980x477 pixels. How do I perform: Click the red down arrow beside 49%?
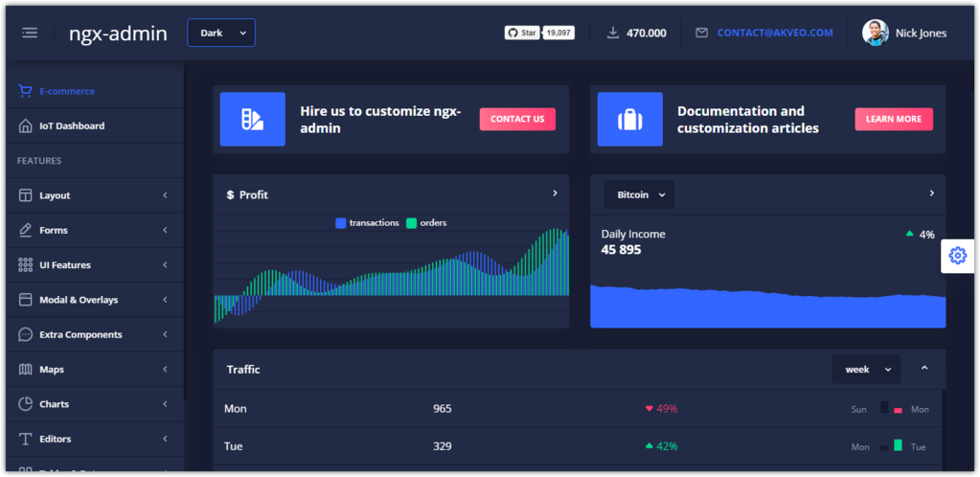click(649, 408)
